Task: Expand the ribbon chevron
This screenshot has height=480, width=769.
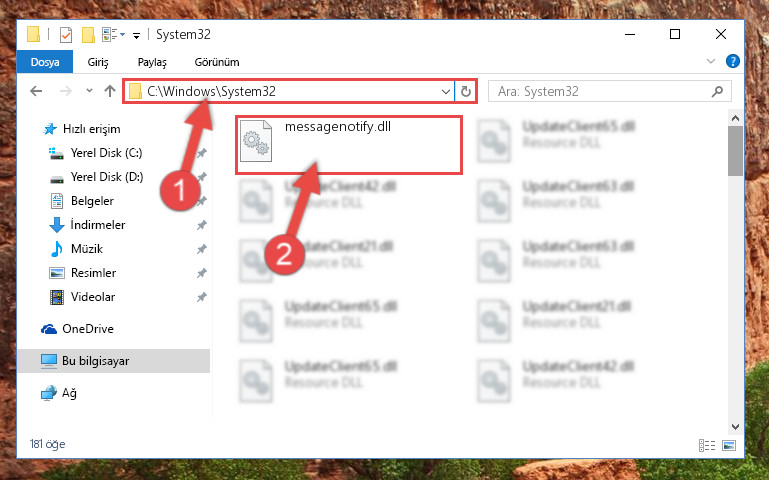Action: click(711, 61)
